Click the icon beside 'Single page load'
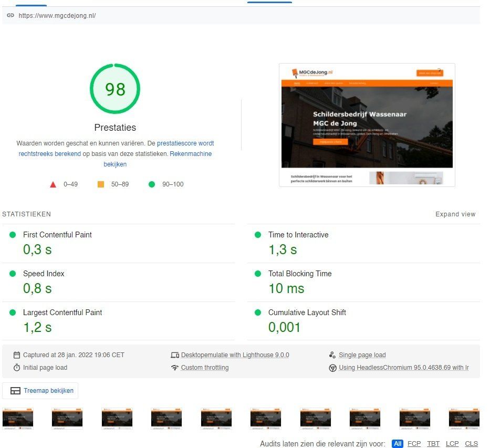This screenshot has width=490, height=448. pos(332,355)
